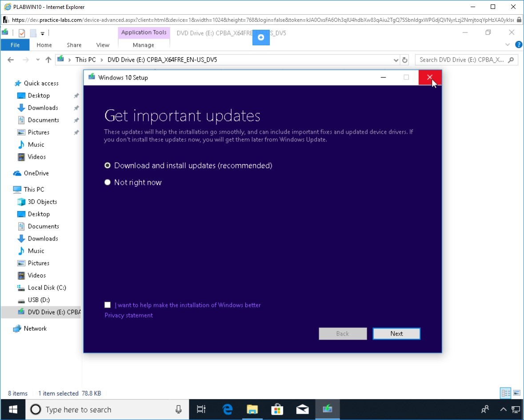Click the taskbar search box
Screen dimensions: 524x420
tap(107, 409)
